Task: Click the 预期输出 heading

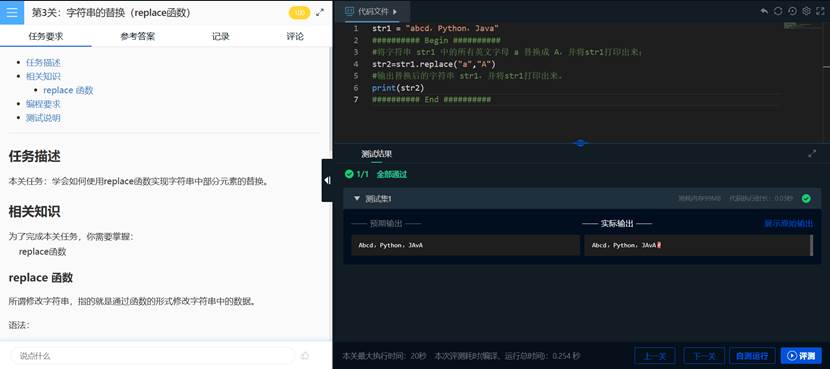Action: [386, 223]
